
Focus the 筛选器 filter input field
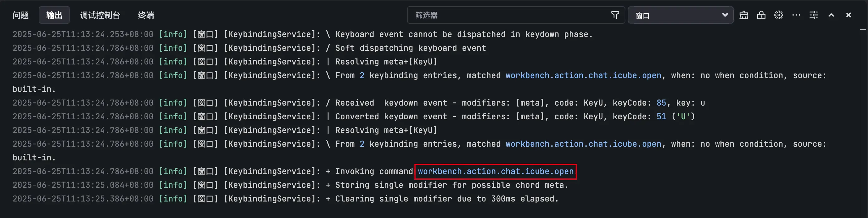coord(509,15)
